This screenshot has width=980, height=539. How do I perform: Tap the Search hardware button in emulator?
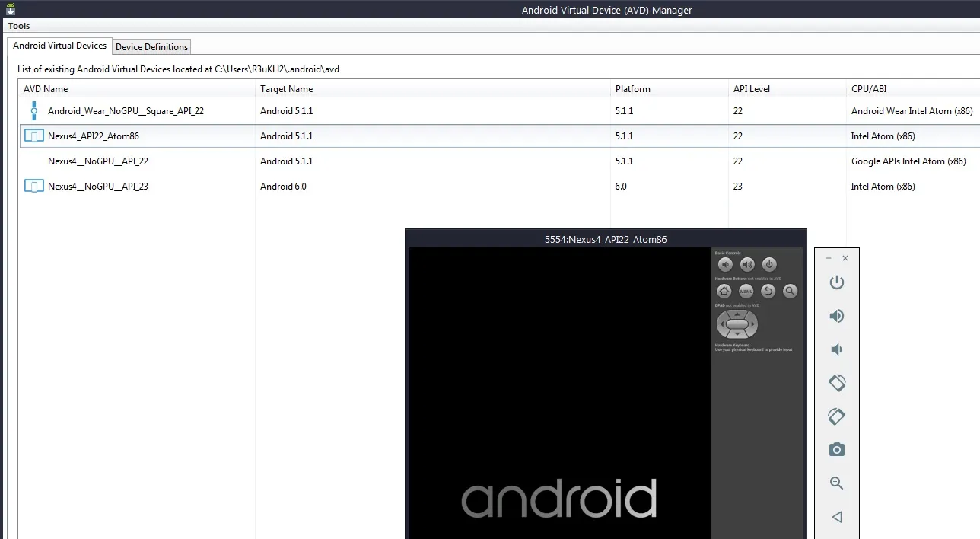791,291
